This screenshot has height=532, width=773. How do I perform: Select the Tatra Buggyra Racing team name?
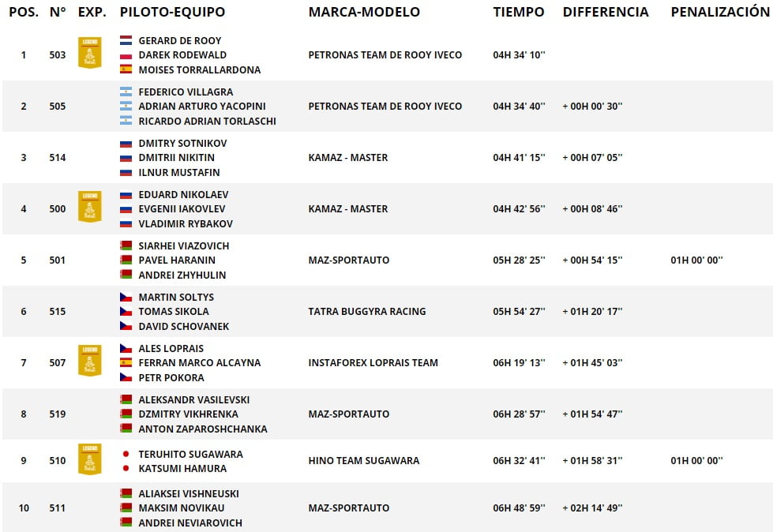(x=367, y=311)
